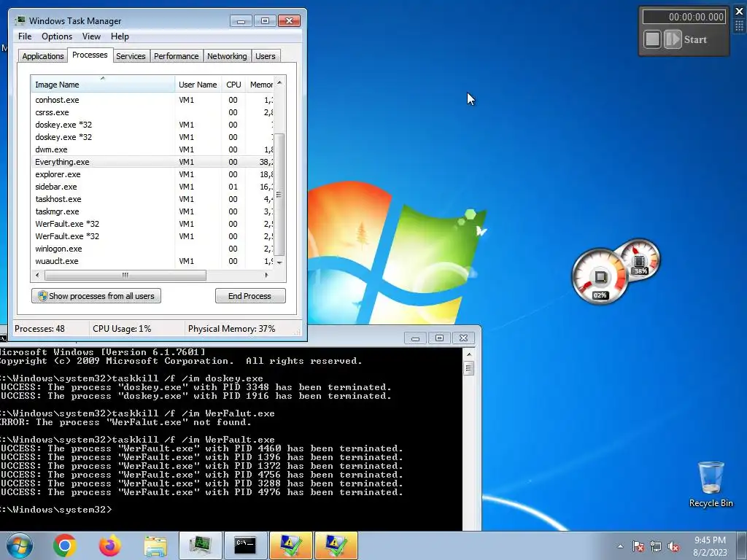Maximize the Command Prompt window

pos(439,338)
